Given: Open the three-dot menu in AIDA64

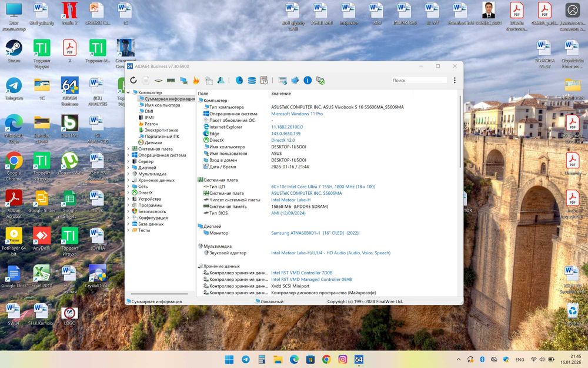Looking at the screenshot, I should pos(455,80).
